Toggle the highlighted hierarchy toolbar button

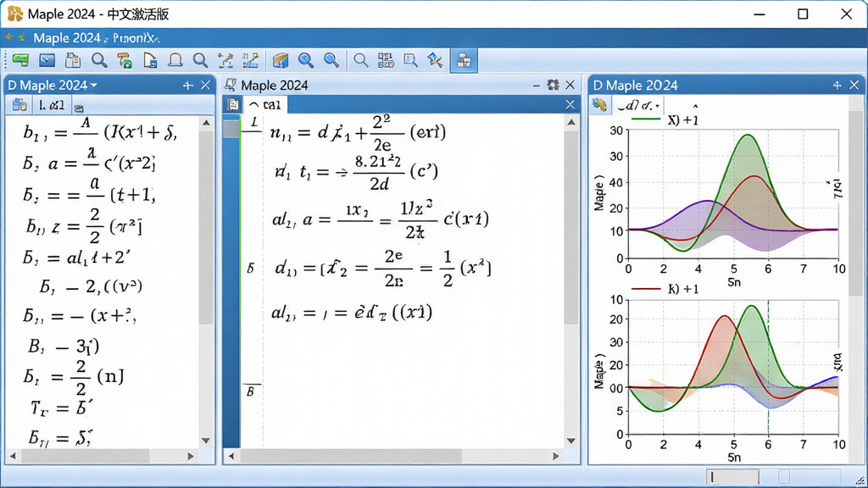point(464,60)
